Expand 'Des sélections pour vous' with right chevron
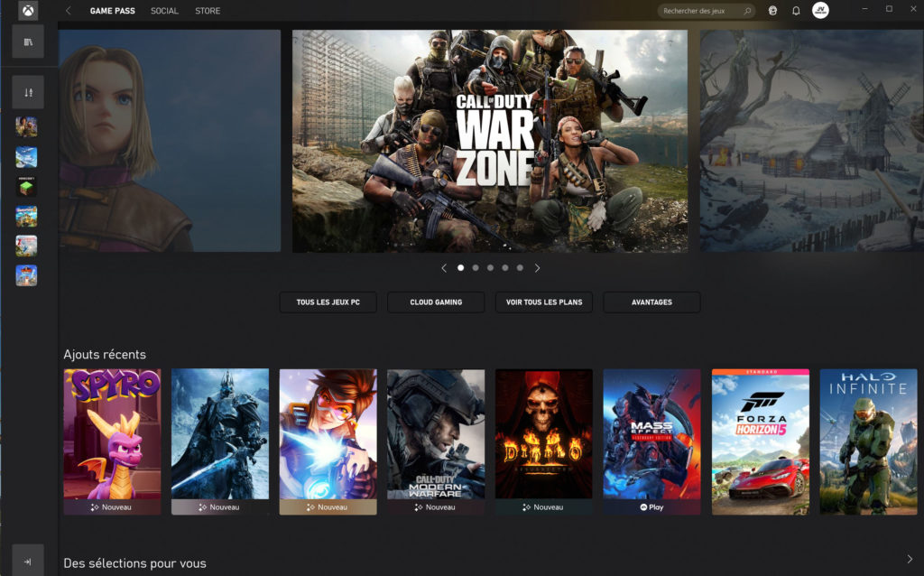This screenshot has width=924, height=576. 910,558
